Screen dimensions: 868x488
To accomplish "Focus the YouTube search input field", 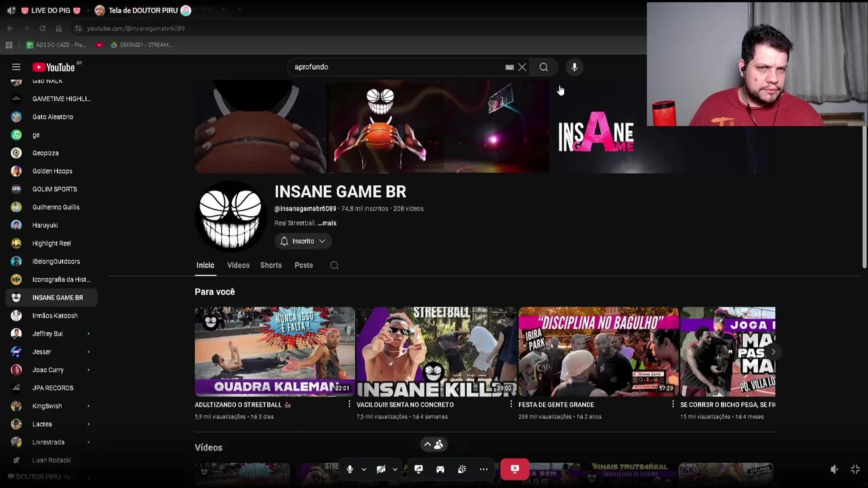I will [397, 67].
